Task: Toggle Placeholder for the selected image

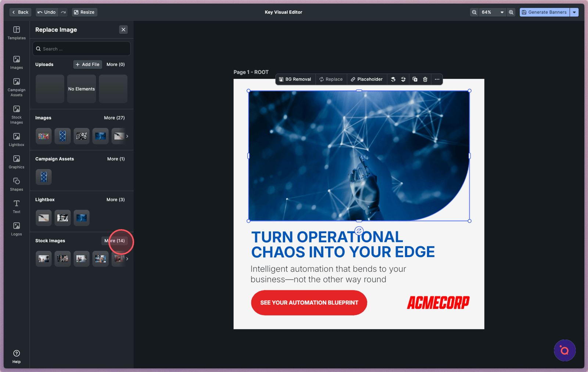Action: pos(366,79)
